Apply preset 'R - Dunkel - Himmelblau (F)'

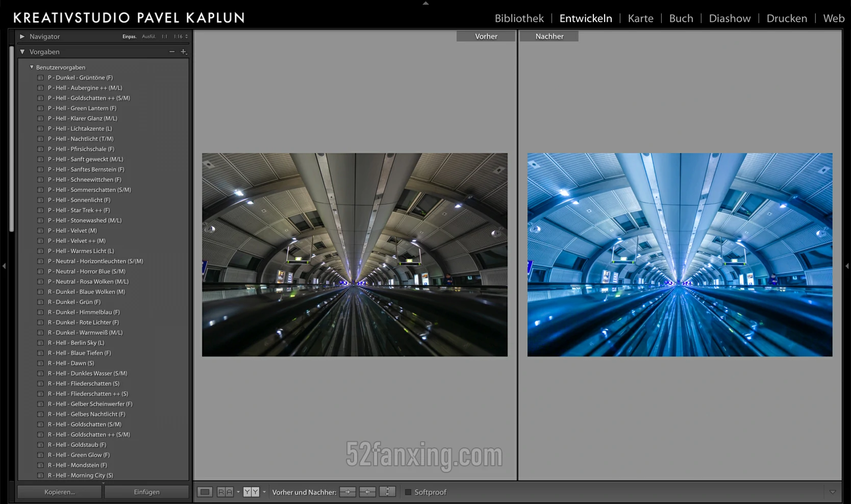point(84,312)
